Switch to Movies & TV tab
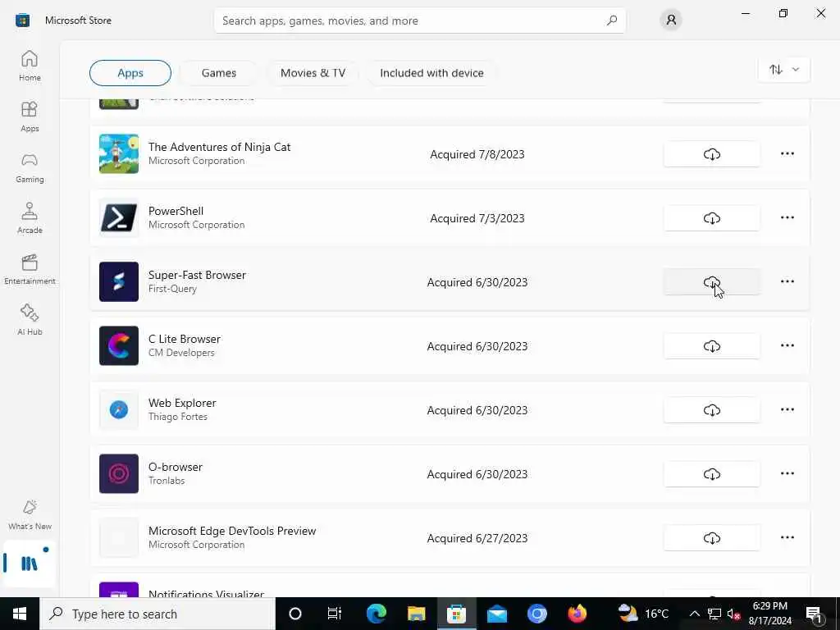The height and width of the screenshot is (630, 840). [x=313, y=73]
